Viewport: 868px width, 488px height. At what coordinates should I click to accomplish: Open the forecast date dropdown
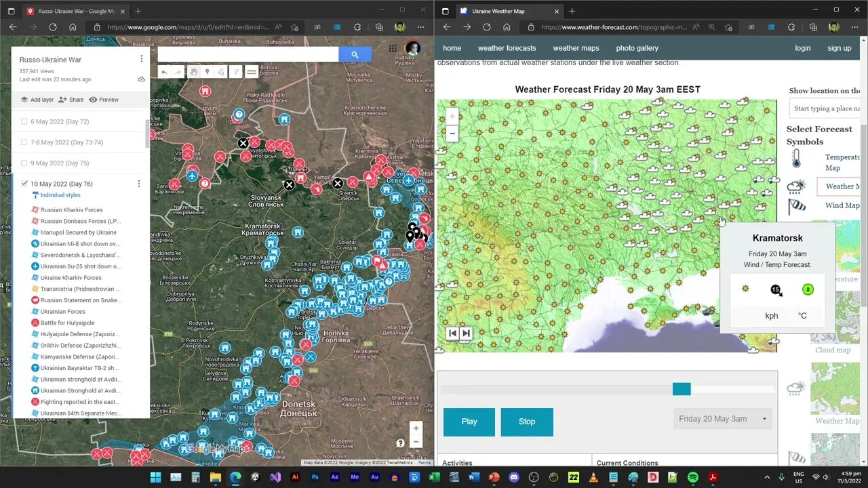pos(722,419)
